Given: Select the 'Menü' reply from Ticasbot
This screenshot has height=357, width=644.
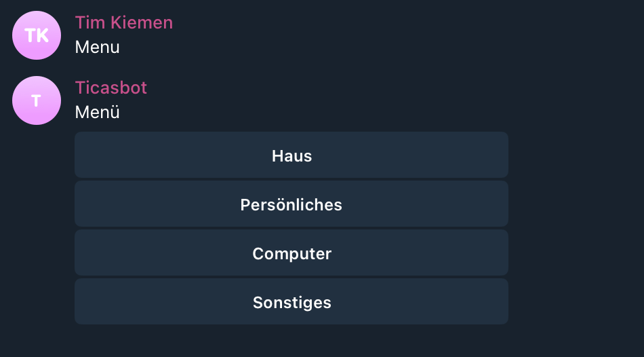Looking at the screenshot, I should (98, 112).
